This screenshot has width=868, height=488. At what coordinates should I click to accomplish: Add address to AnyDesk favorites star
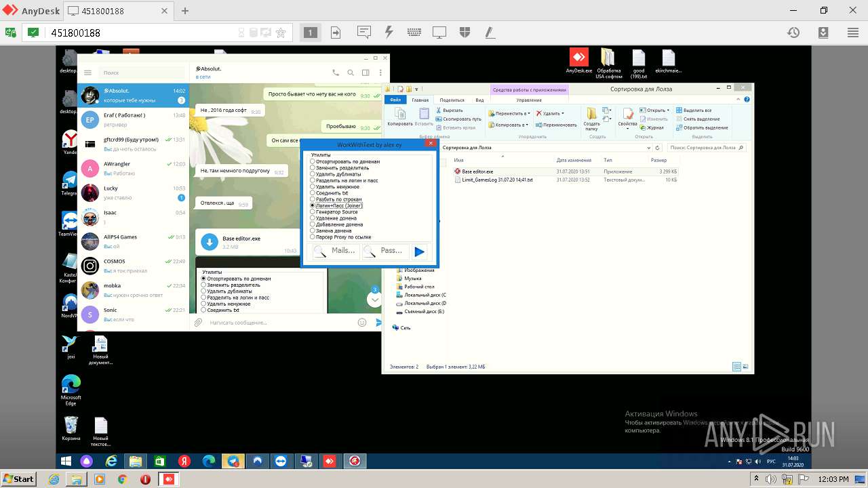(x=281, y=33)
